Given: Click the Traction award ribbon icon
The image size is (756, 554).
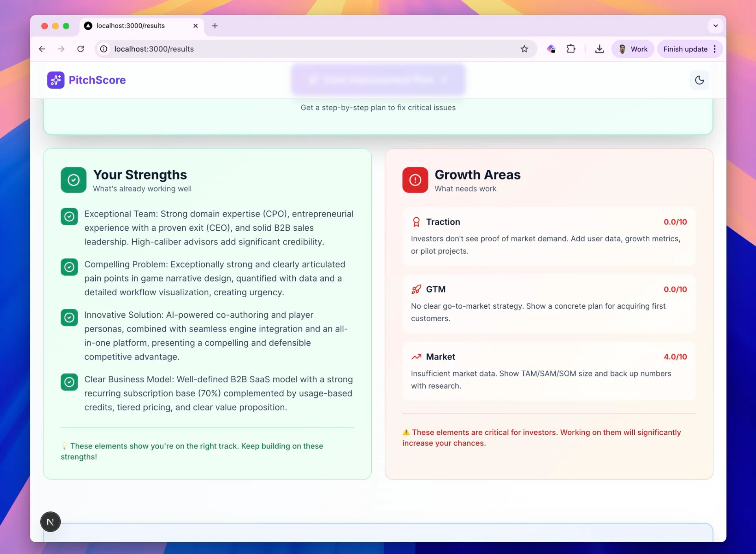Looking at the screenshot, I should click(x=416, y=222).
